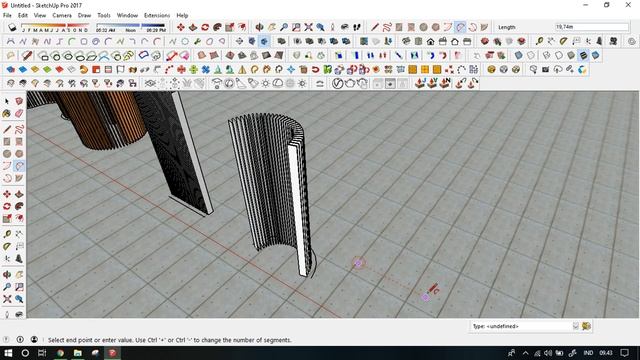The image size is (640, 360).
Task: Open the Help menu
Action: (x=182, y=15)
